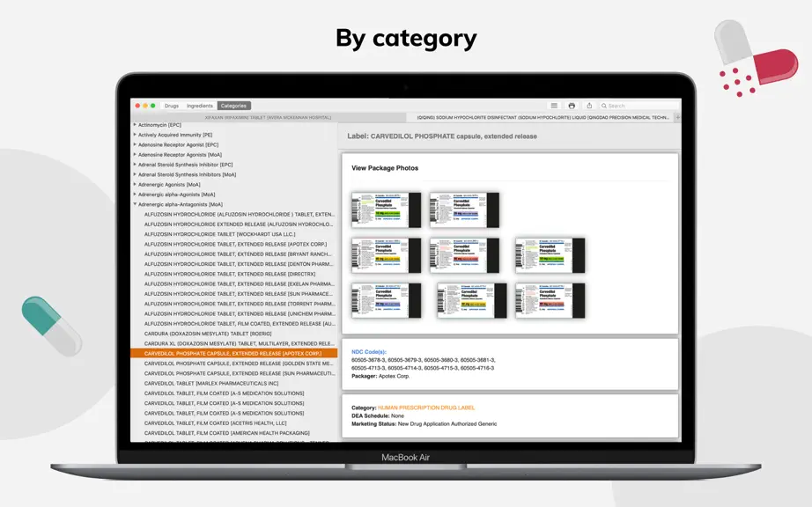Select Carvedilol Tablet, Film Coated [Acetris Health, LLC]
Viewport: 812px width, 507px height.
[234, 422]
